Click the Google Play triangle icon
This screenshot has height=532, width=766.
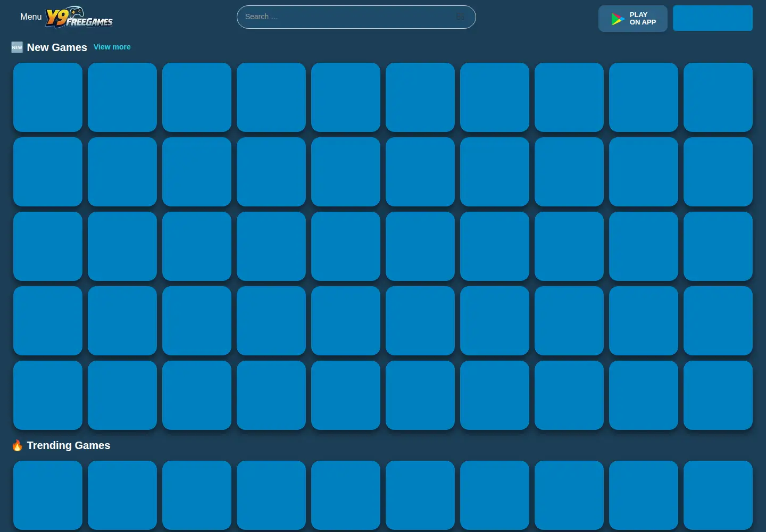(618, 19)
